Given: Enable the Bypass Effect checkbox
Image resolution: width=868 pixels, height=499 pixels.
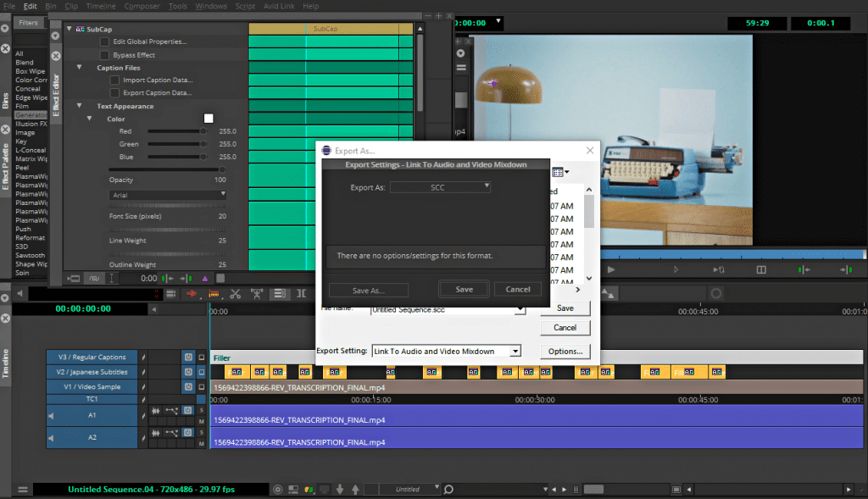Looking at the screenshot, I should tap(105, 54).
